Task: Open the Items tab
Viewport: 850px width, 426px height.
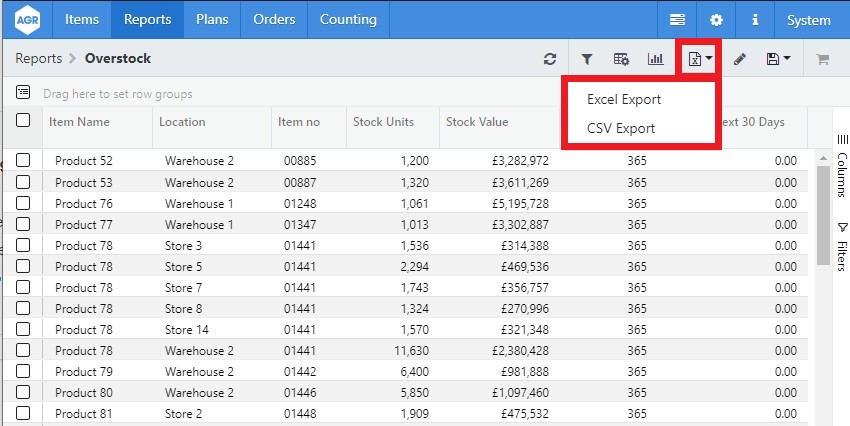Action: click(82, 20)
